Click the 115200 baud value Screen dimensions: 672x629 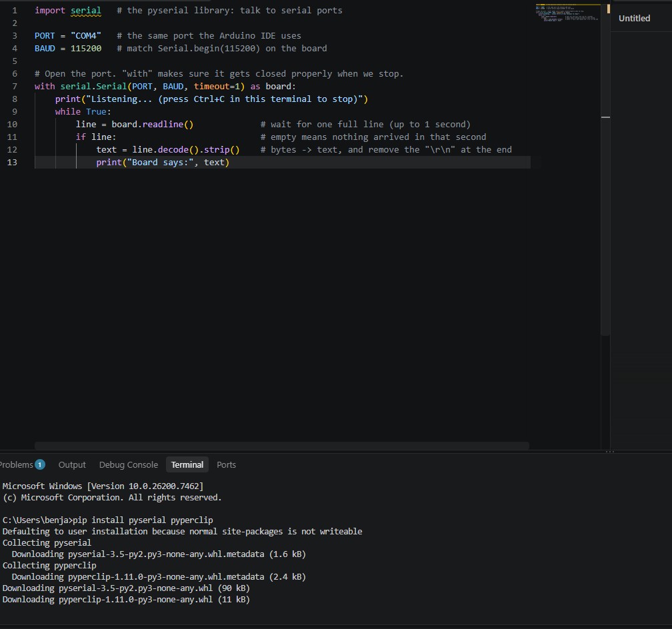pyautogui.click(x=86, y=48)
